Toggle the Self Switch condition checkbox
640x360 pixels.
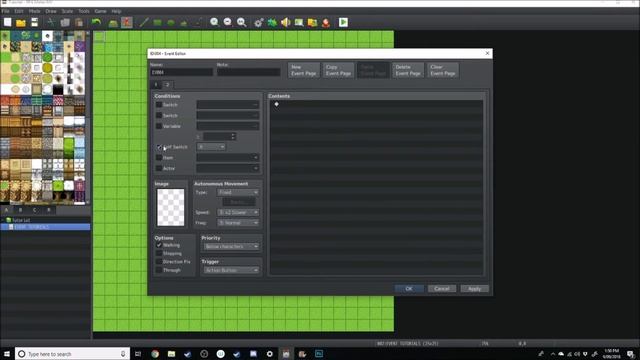159,147
